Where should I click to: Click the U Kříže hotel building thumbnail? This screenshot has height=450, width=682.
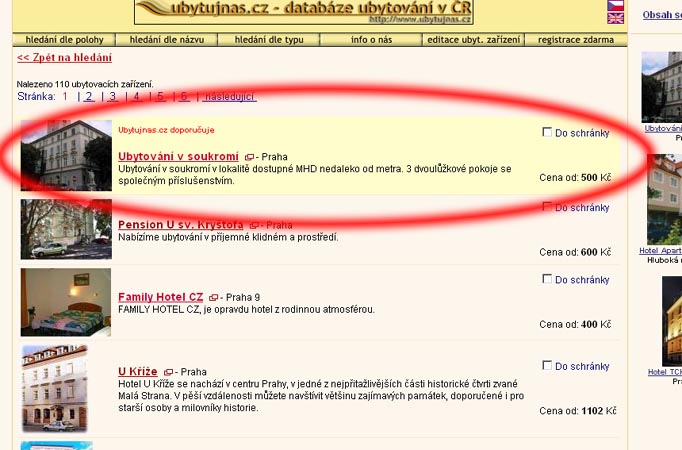54,388
